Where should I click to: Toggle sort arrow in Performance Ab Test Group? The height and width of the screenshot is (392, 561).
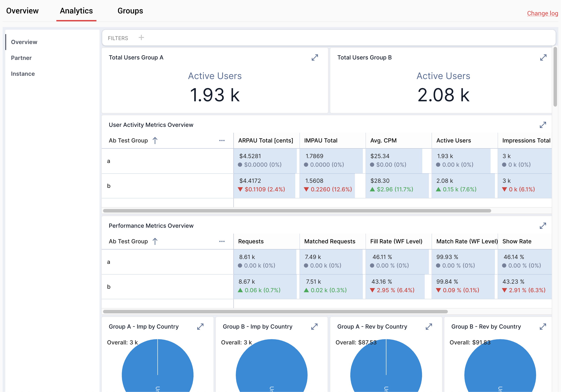pyautogui.click(x=155, y=241)
